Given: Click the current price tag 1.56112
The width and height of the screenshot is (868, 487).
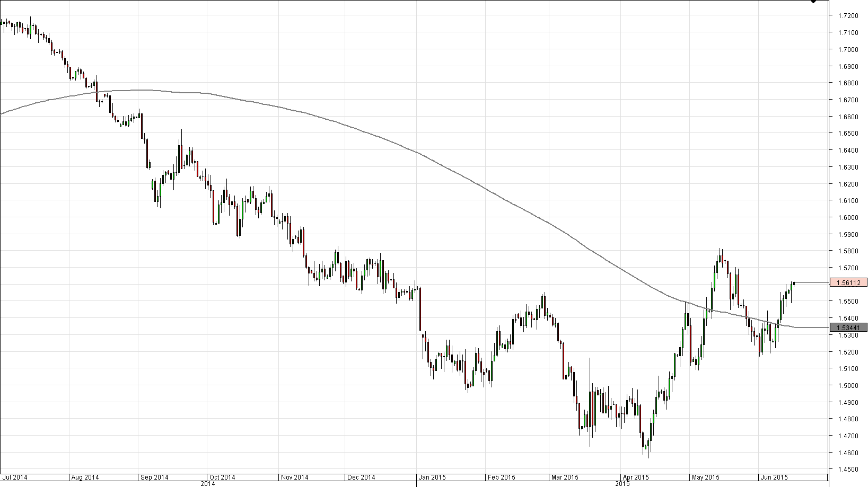Looking at the screenshot, I should (848, 283).
